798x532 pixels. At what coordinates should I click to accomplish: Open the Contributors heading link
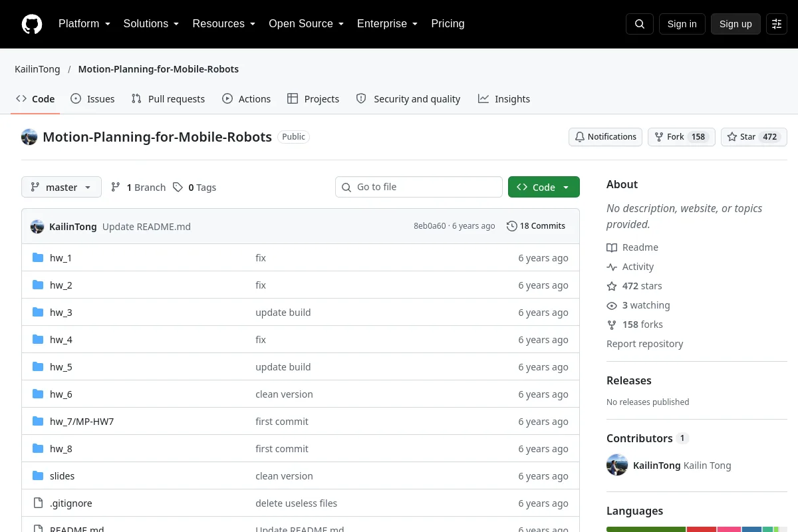[647, 438]
